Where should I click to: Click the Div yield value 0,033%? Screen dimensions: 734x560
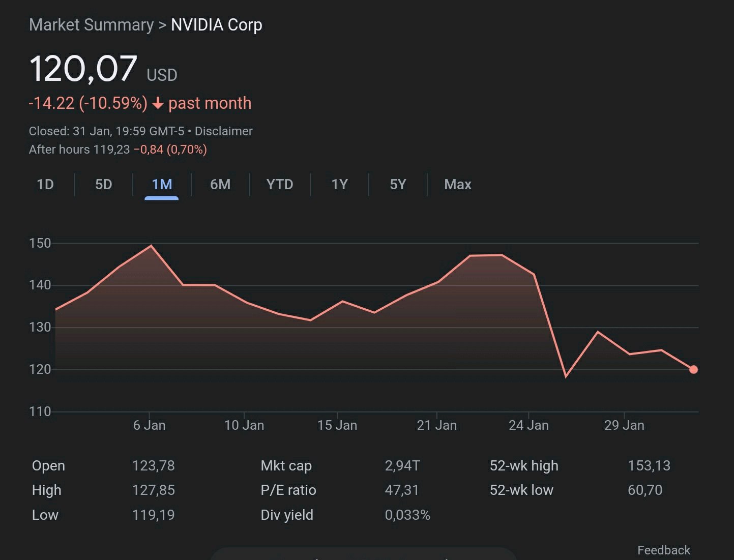click(407, 515)
